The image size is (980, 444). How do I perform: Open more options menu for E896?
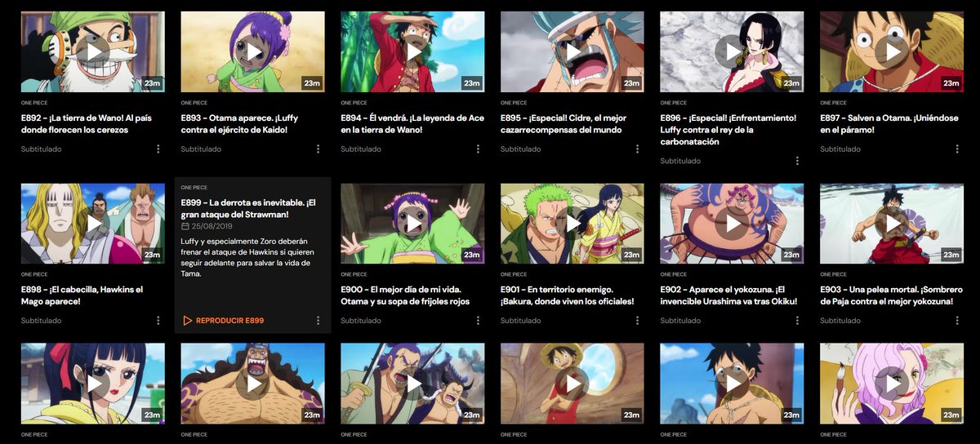(798, 161)
